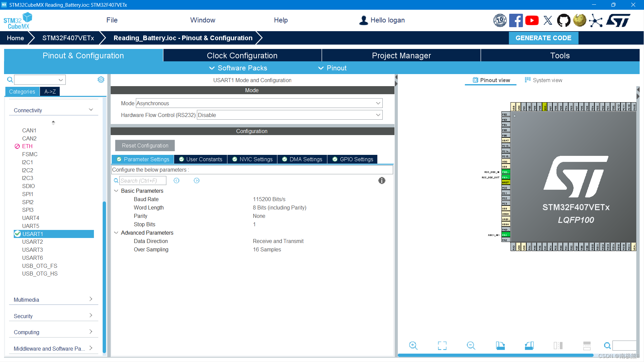Open the GitHub icon in the header

pyautogui.click(x=563, y=20)
